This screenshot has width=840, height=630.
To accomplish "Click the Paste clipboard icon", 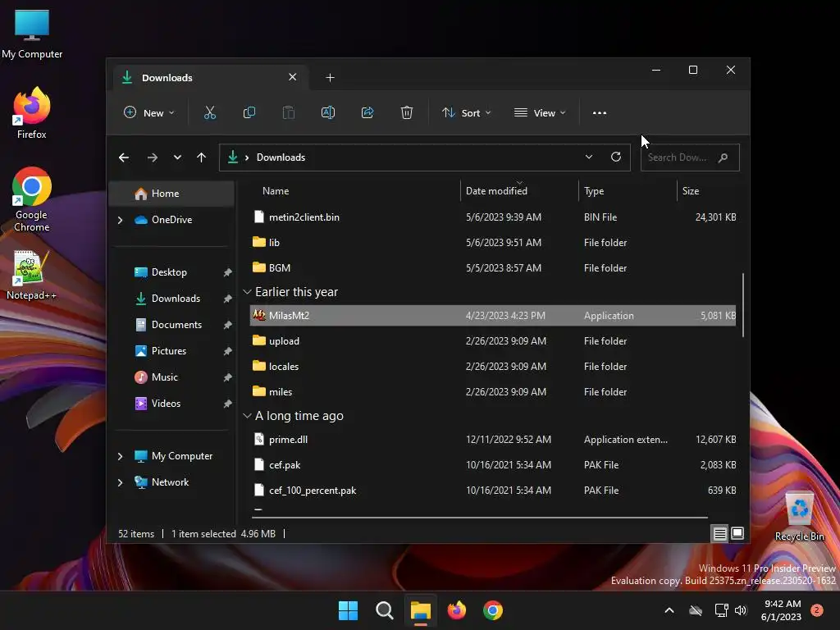I will [x=288, y=112].
